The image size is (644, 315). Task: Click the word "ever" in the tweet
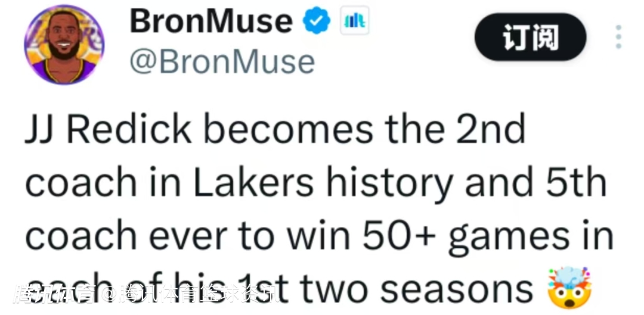coord(183,237)
